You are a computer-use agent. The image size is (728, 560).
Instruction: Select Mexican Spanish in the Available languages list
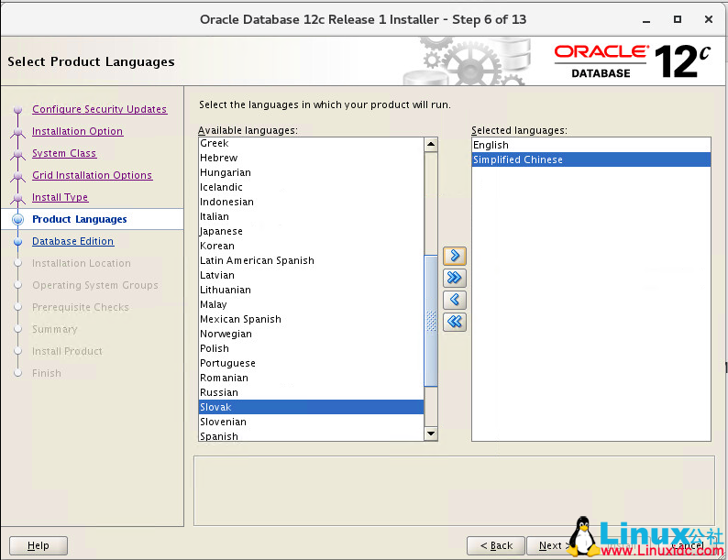coord(311,319)
